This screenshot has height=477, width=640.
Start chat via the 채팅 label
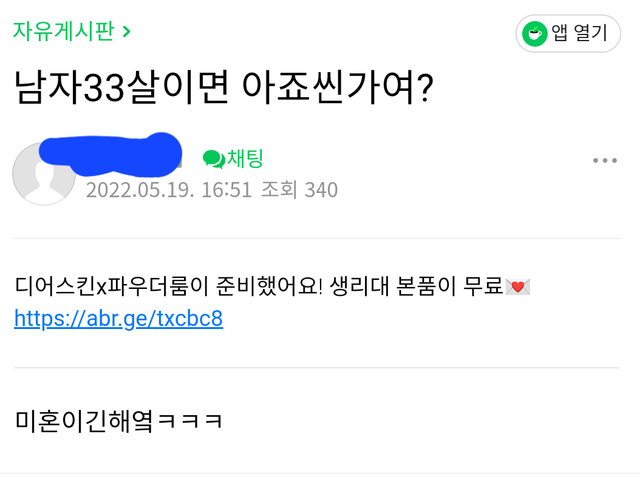click(x=246, y=158)
